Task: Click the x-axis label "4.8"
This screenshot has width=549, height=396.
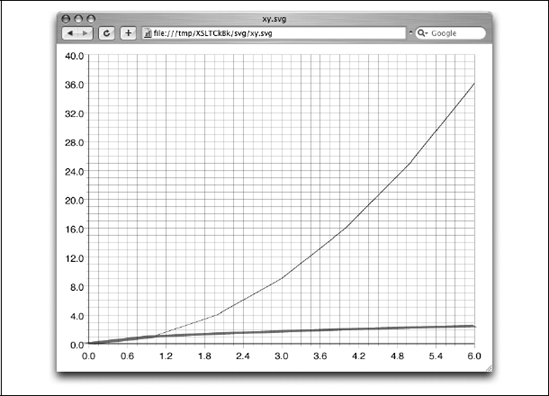Action: 397,356
